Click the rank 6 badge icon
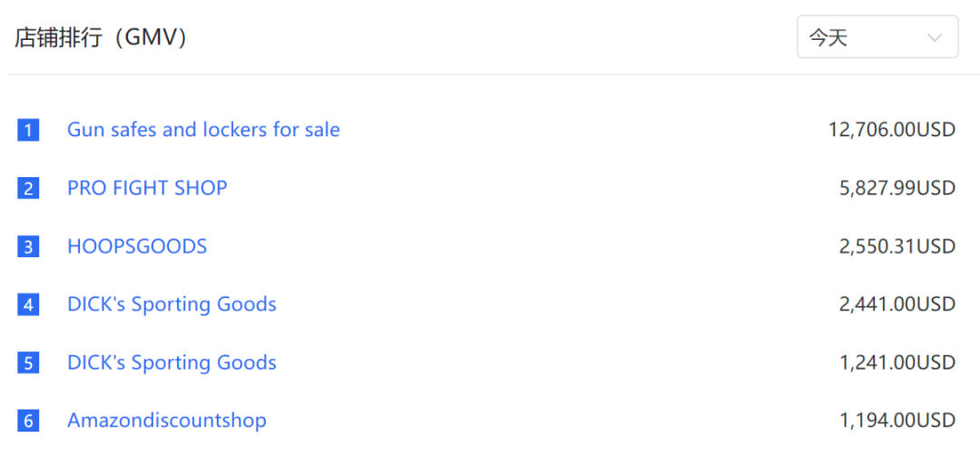This screenshot has height=466, width=980. point(28,421)
